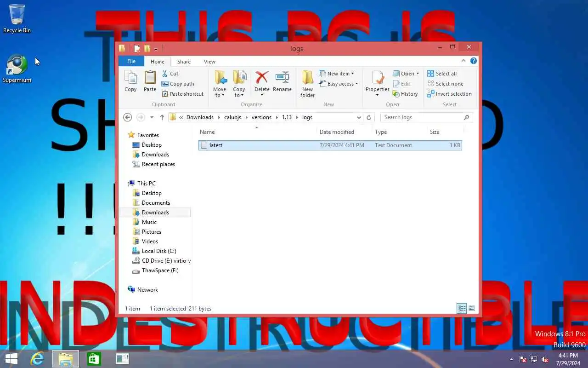The height and width of the screenshot is (368, 588).
Task: Switch to the Home ribbon tab
Action: pos(157,62)
